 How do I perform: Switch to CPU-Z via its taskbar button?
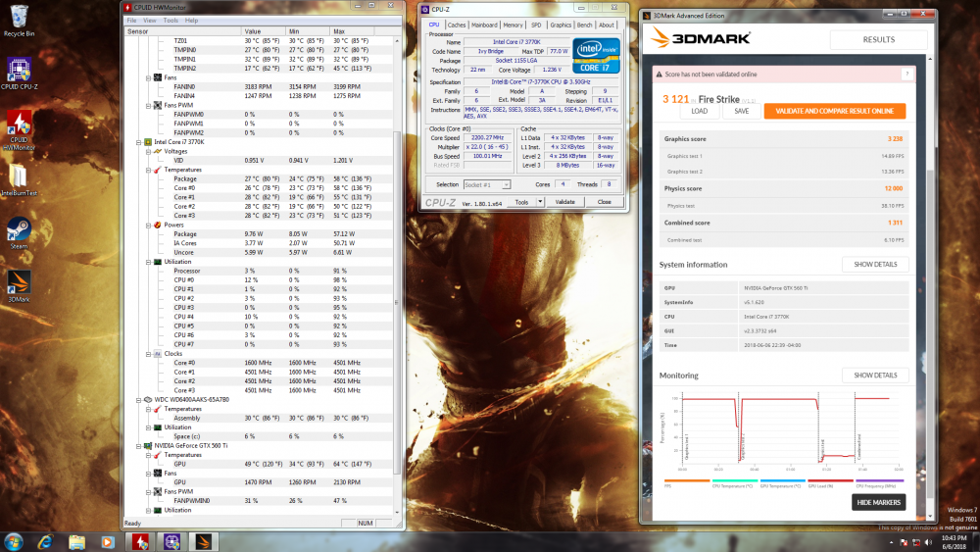(x=171, y=542)
